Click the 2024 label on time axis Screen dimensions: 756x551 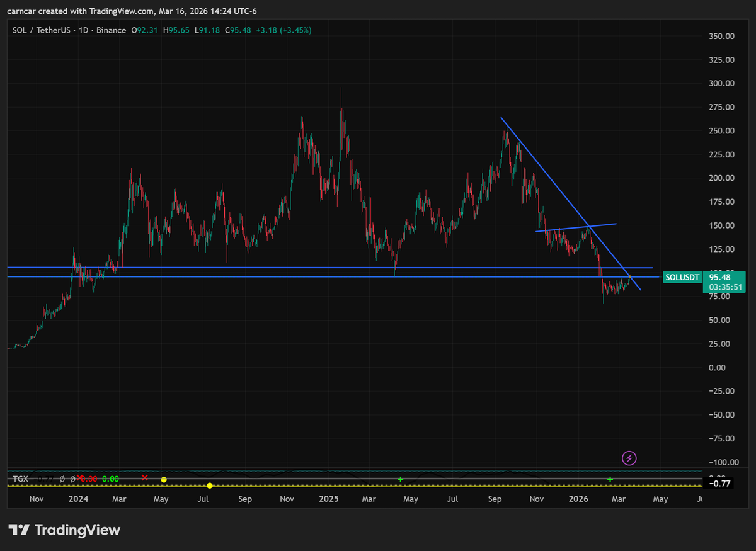(x=78, y=499)
